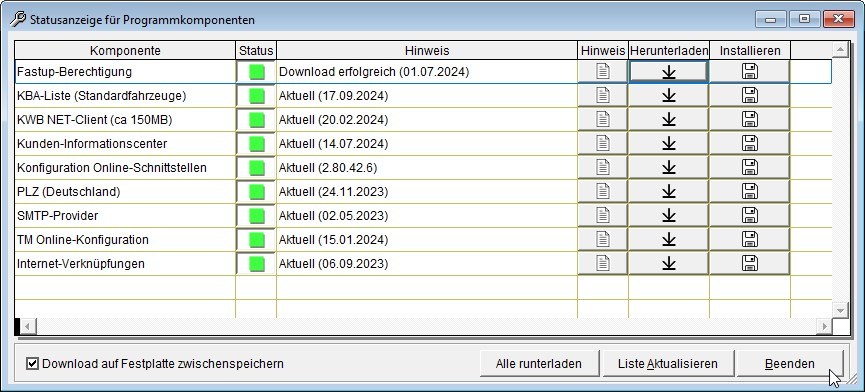Click the horizontal scrollbar left arrow
This screenshot has width=865, height=392.
tap(28, 326)
